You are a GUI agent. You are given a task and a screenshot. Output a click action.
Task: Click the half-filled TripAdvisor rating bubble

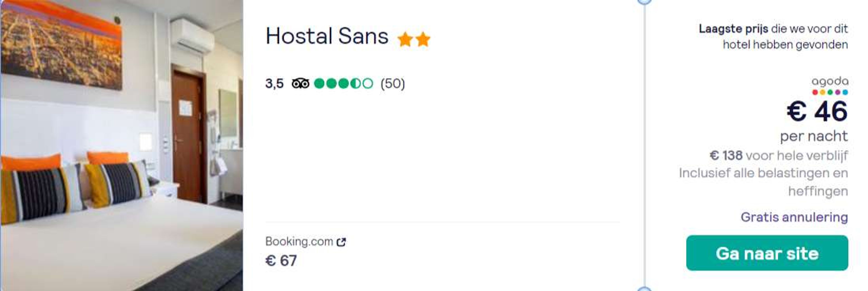tap(356, 83)
